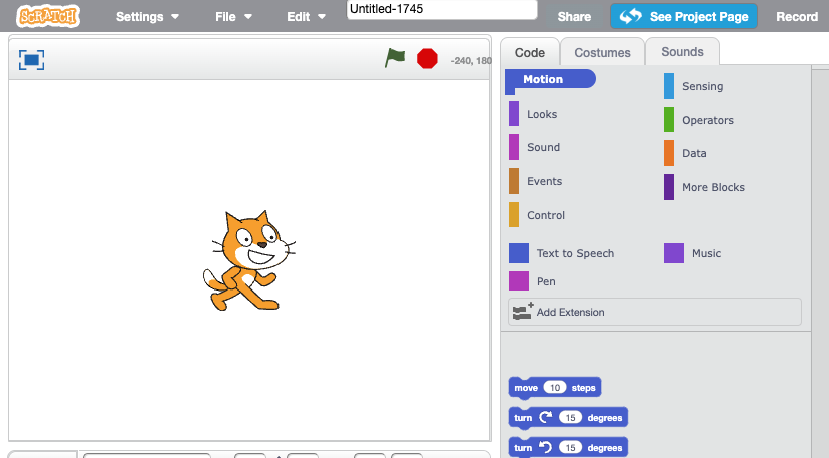Enter fullscreen stage mode

click(x=32, y=60)
